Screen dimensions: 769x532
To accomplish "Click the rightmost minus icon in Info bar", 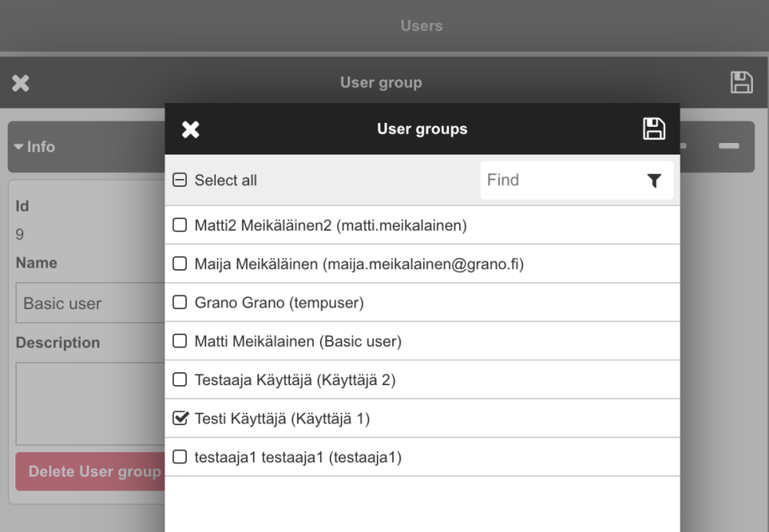I will [729, 146].
